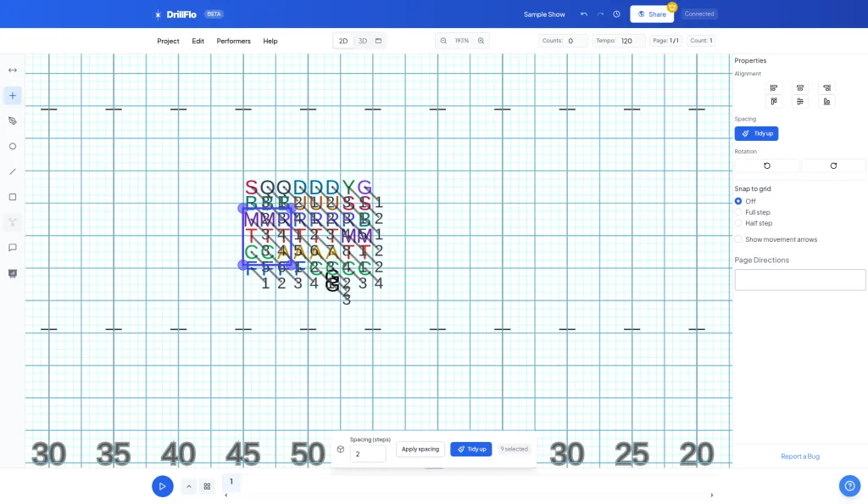868x504 pixels.
Task: Redo the last undone action
Action: tap(600, 14)
